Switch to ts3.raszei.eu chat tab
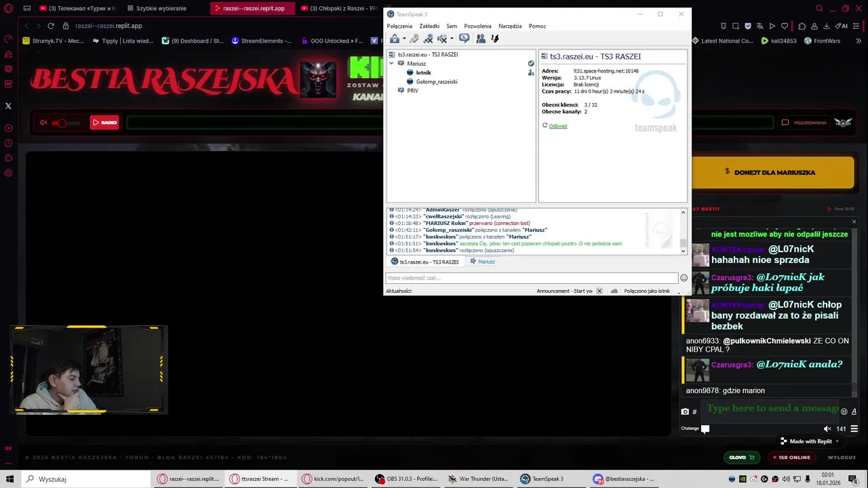Screen dimensions: 868x488 [425, 262]
